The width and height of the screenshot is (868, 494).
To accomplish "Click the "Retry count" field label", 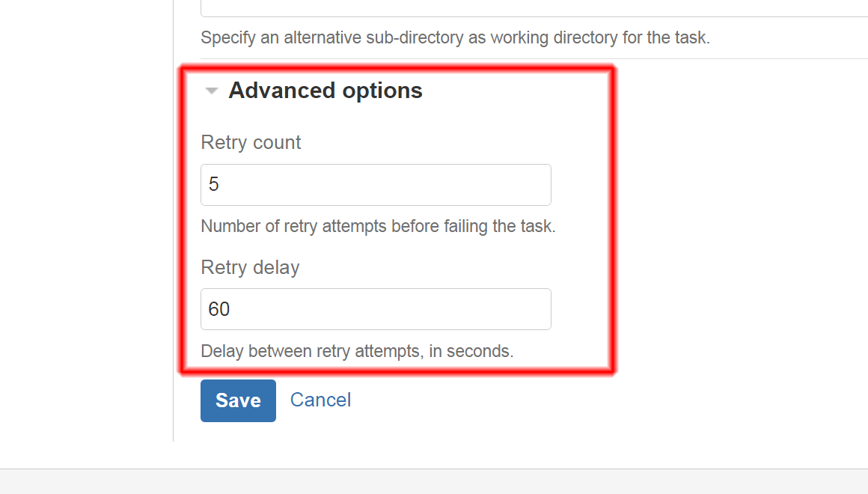I will (x=251, y=143).
